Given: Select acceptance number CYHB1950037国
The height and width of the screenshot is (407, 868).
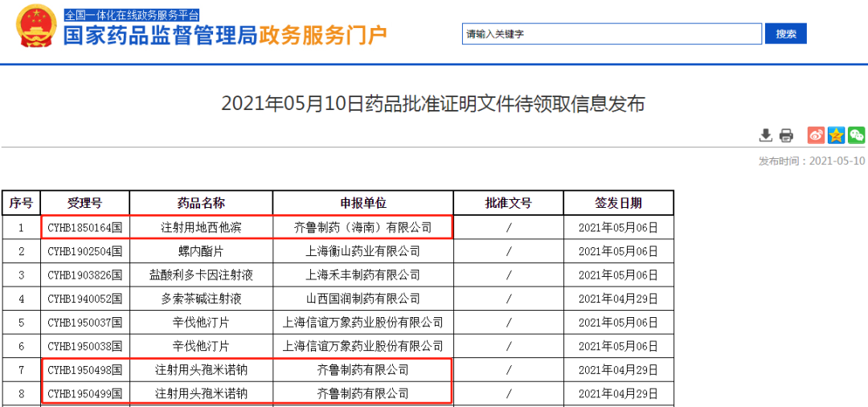Looking at the screenshot, I should tap(84, 323).
